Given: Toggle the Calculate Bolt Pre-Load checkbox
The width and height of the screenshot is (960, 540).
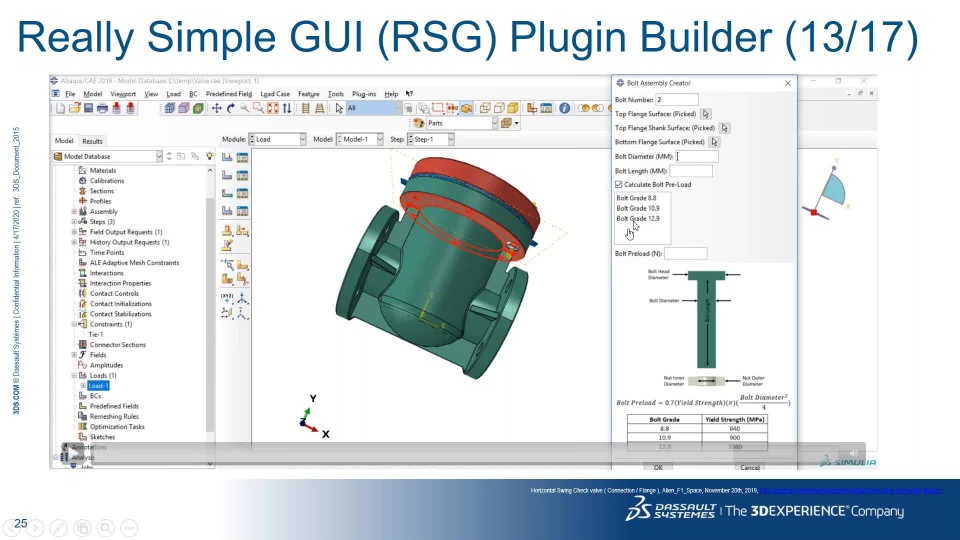Looking at the screenshot, I should coord(618,184).
